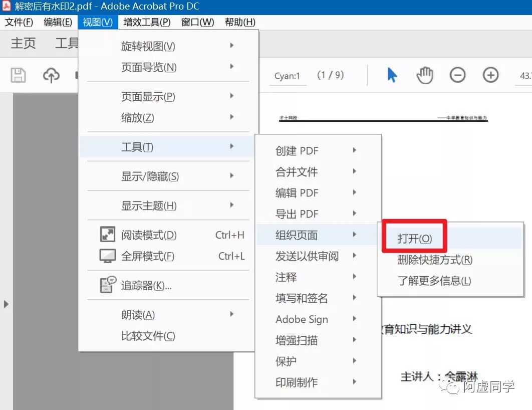The image size is (532, 410).
Task: Expand the 印刷制作 submenu
Action: (318, 382)
